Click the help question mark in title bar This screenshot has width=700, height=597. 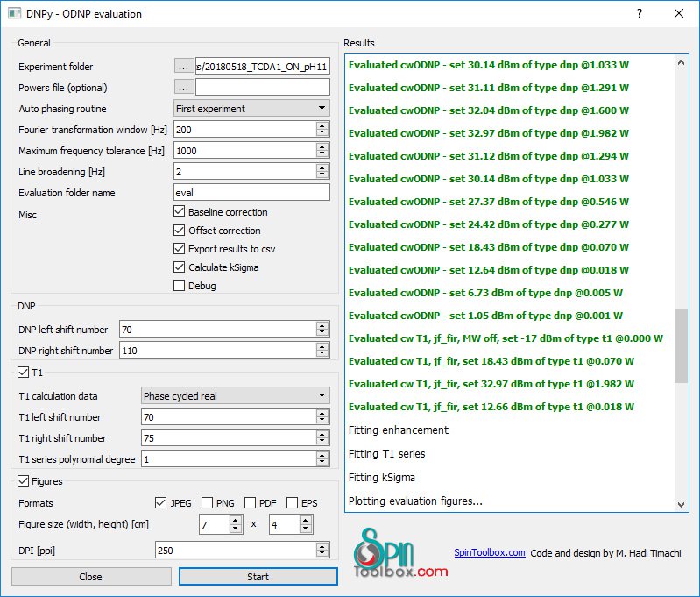point(640,14)
